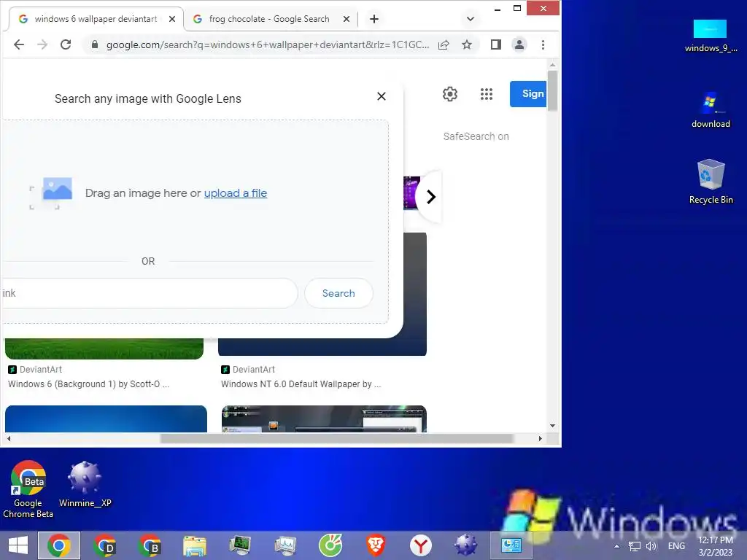
Task: Select the windows_9_ desktop file
Action: [x=711, y=36]
